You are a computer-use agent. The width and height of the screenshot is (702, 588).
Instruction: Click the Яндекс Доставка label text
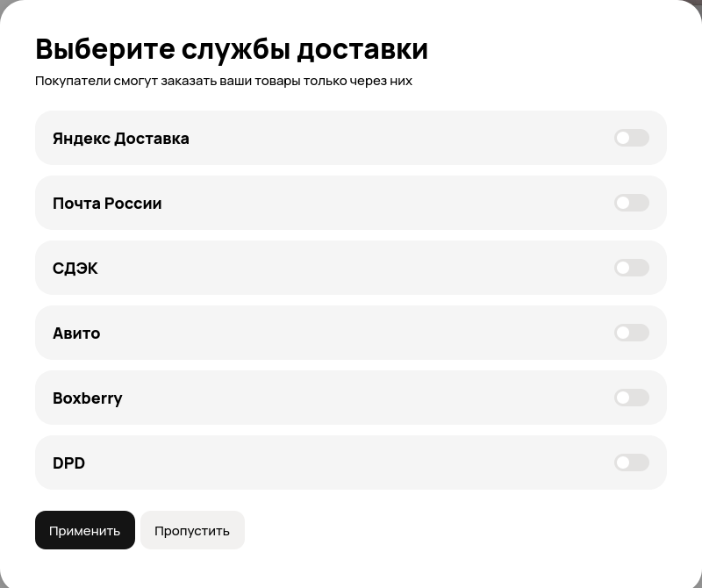121,139
